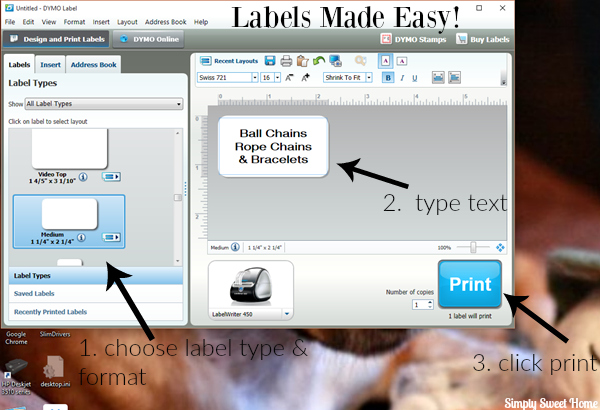
Task: Expand the Label Types section
Action: click(96, 276)
